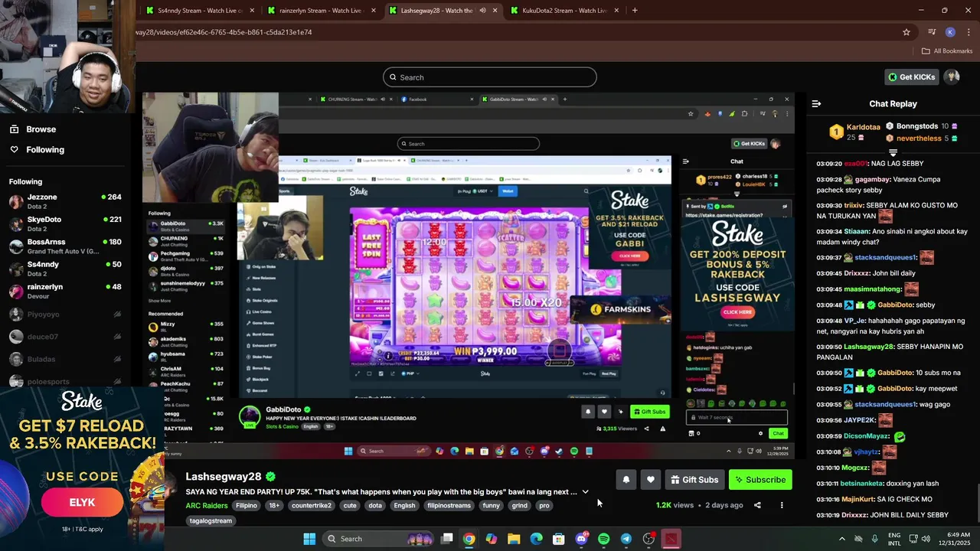Share the video via share icon
Screen dimensions: 980x551
(757, 505)
